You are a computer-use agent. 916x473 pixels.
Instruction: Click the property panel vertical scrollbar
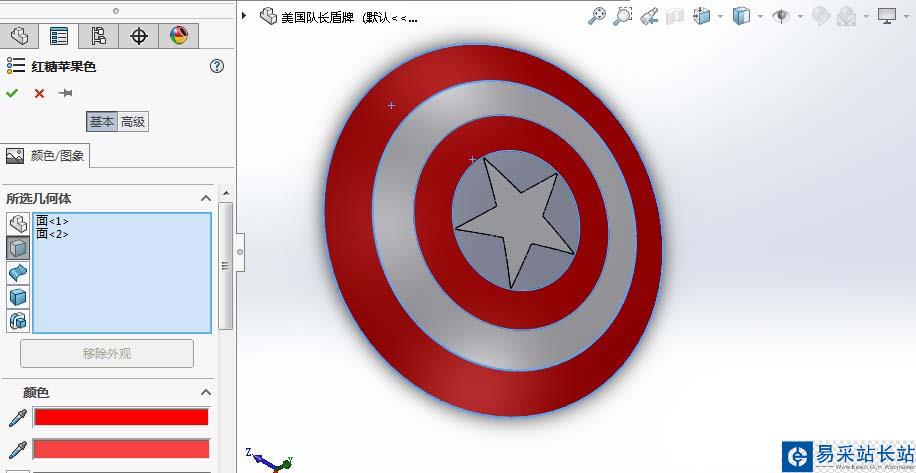tap(225, 266)
